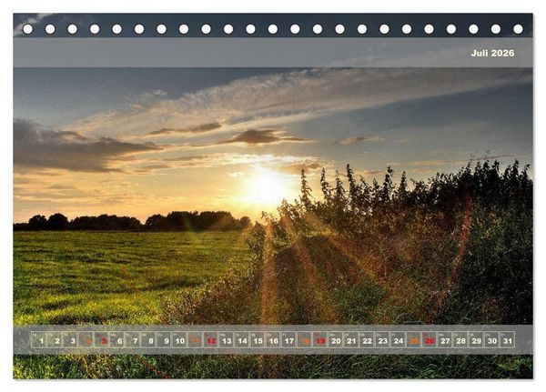Viewport: 546px width, 392px height.
Task: Select day cell 21 in calendar strip
Action: point(351,340)
